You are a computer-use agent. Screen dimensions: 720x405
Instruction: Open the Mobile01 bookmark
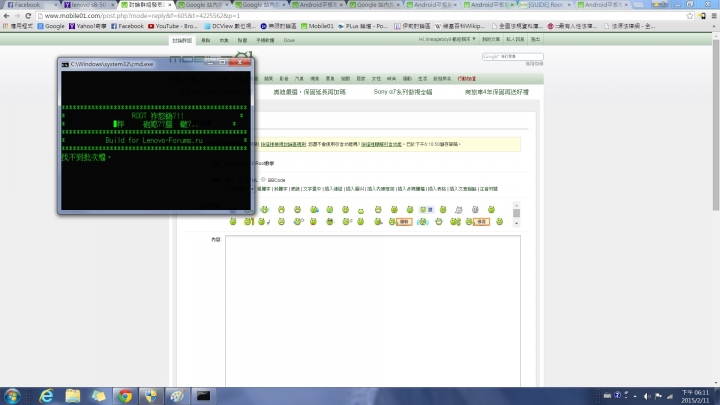317,26
